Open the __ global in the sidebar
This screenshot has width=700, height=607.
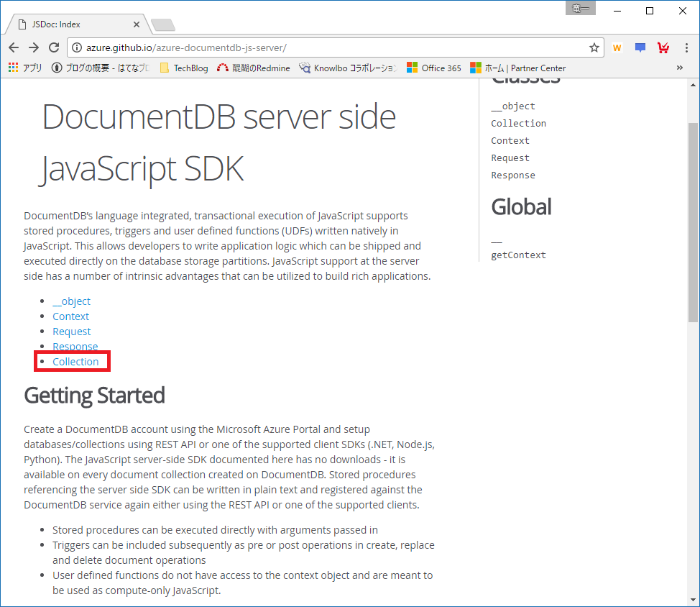[497, 241]
